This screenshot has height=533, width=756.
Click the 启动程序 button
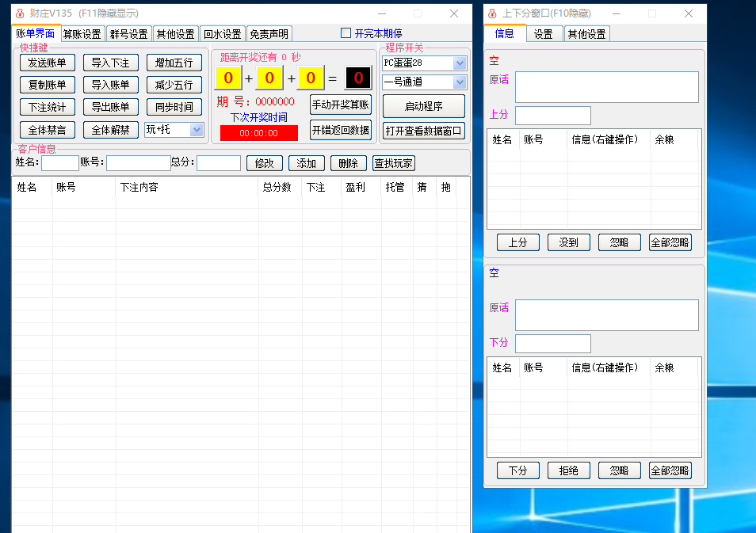tap(423, 106)
